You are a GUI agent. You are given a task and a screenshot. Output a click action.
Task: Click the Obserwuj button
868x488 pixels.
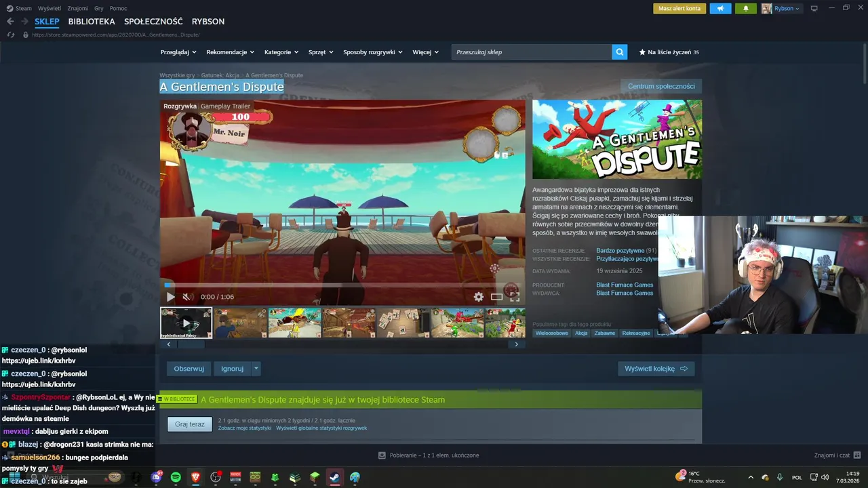pyautogui.click(x=189, y=369)
